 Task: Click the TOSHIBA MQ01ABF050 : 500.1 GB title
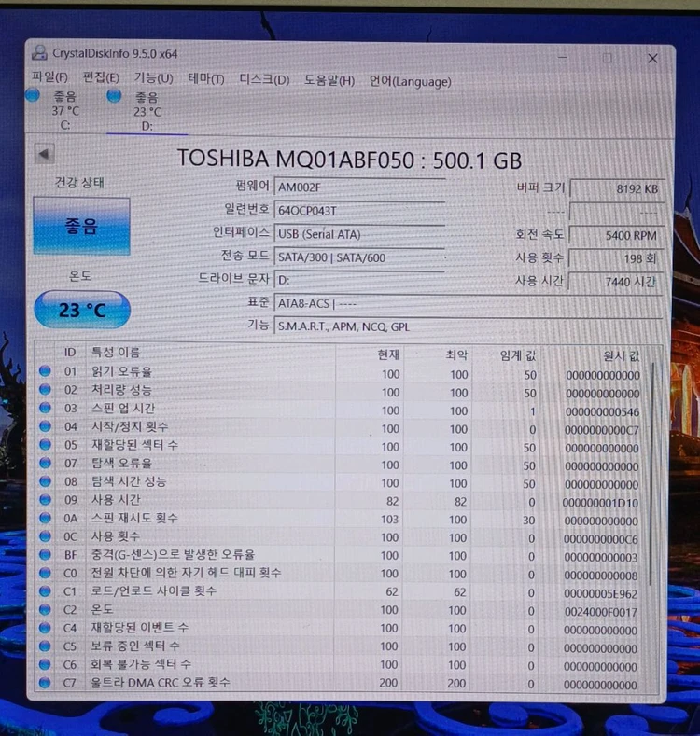(x=349, y=160)
